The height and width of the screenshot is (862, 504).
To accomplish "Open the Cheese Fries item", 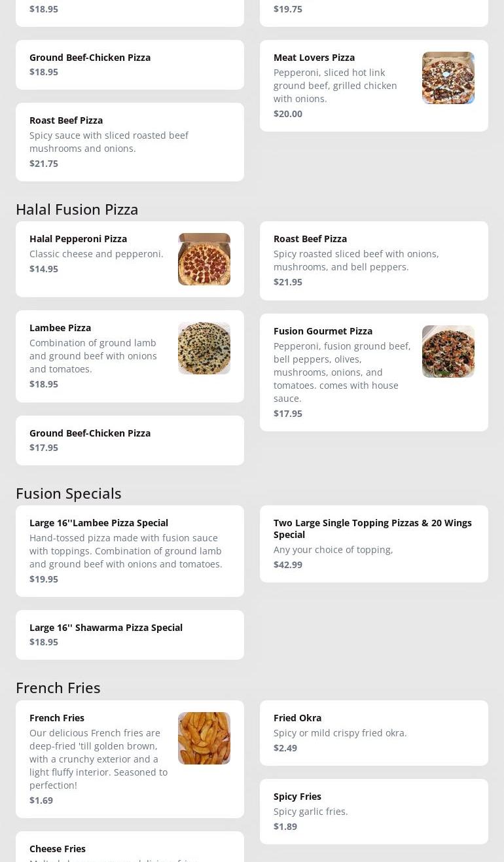I will (x=58, y=849).
